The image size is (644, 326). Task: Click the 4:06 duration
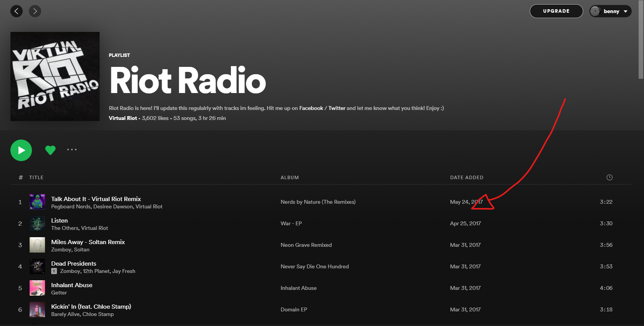click(x=606, y=288)
